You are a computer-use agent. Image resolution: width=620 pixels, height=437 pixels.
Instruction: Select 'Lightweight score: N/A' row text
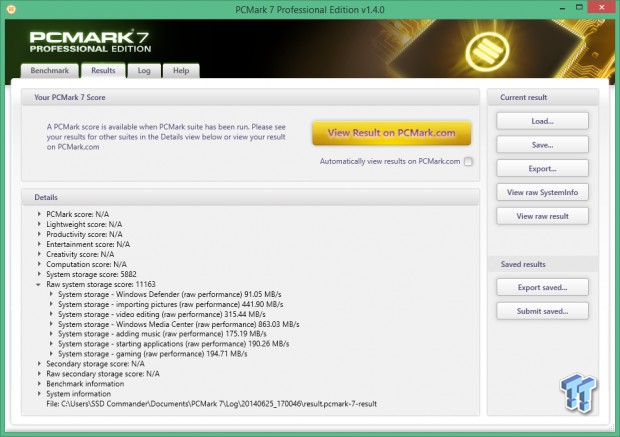point(84,224)
